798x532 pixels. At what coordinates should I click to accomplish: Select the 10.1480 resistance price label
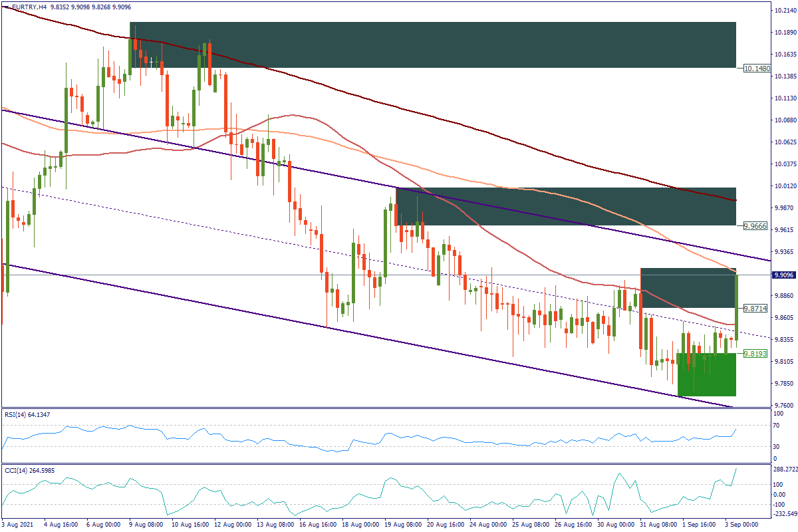[756, 68]
